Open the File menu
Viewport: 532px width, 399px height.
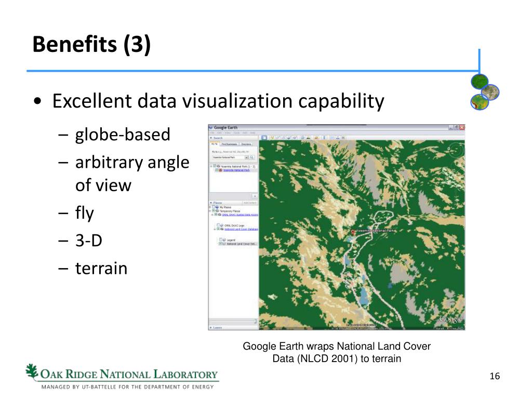[212, 132]
